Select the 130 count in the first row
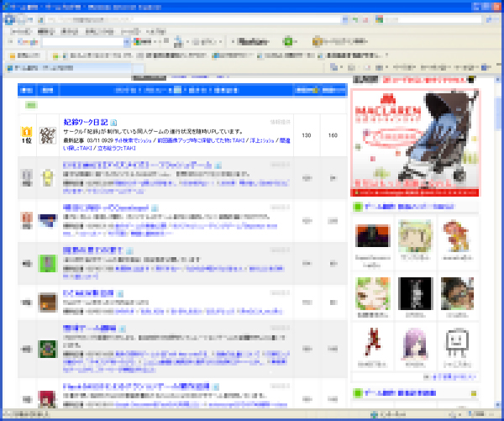This screenshot has width=504, height=421. [307, 135]
